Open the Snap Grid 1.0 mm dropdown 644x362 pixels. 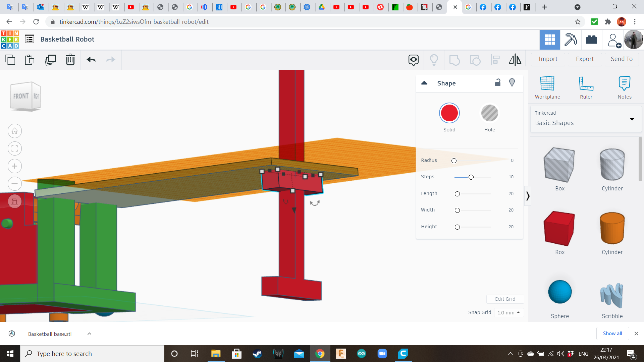pos(508,312)
